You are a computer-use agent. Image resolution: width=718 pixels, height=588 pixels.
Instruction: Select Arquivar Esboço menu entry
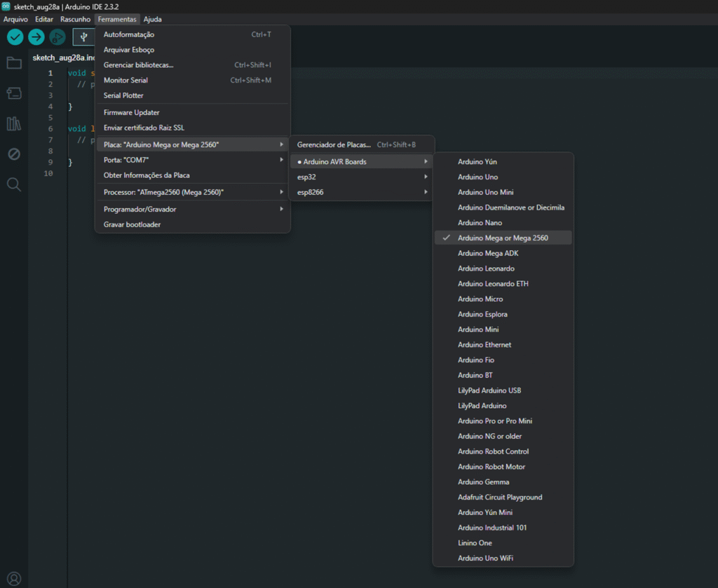(192, 50)
